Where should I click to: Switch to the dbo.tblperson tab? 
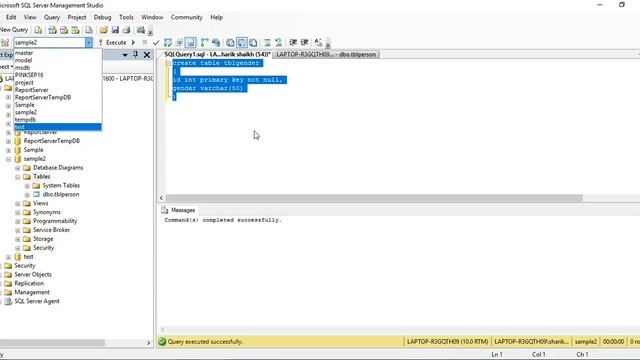point(326,54)
